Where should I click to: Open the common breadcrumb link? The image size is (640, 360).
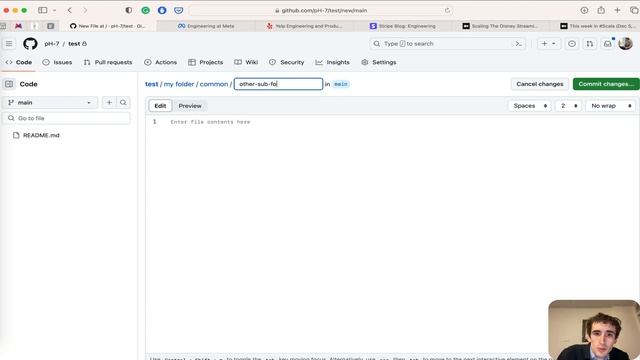pos(213,84)
